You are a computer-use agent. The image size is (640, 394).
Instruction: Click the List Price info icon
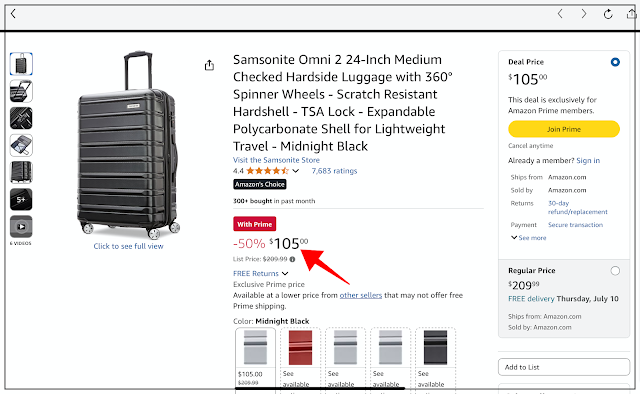[x=292, y=259]
